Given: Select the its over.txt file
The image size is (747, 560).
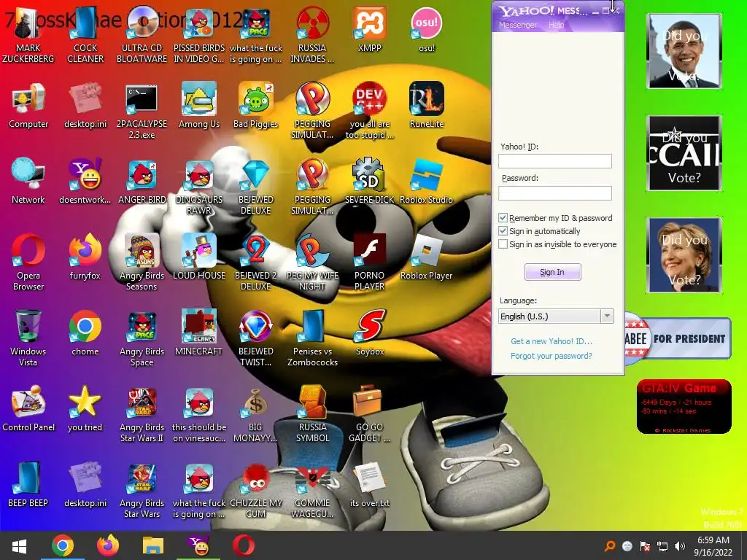Looking at the screenshot, I should (x=370, y=485).
